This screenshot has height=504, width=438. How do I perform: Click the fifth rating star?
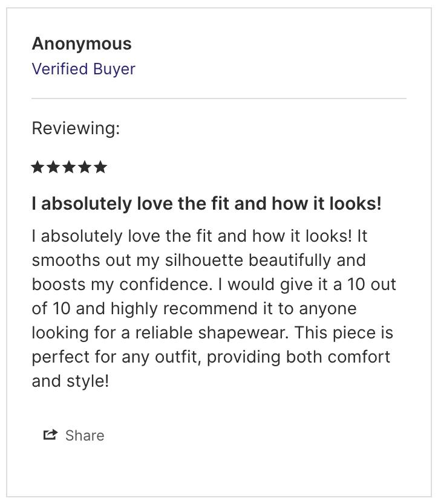[101, 167]
